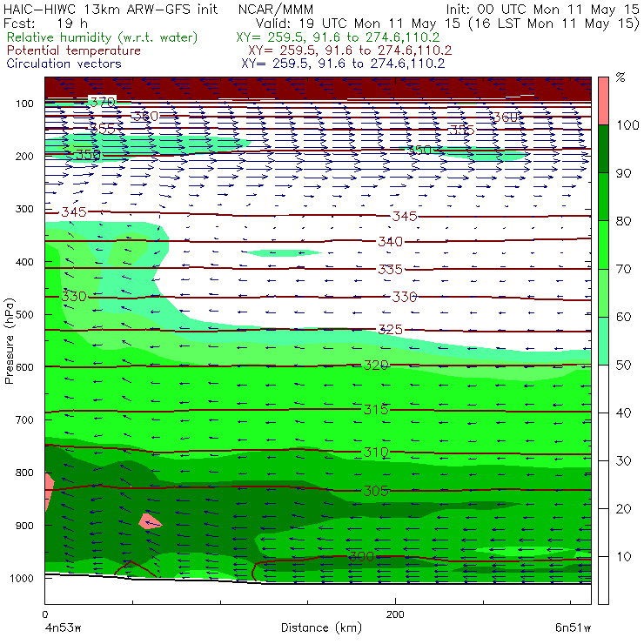Click the '70' colorbar percentage label
The height and width of the screenshot is (644, 644).
point(623,269)
